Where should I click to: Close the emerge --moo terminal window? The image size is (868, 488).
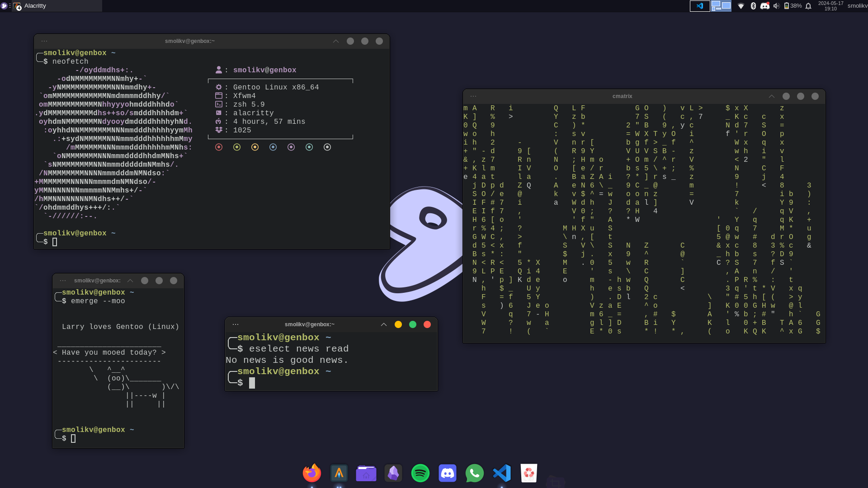pyautogui.click(x=174, y=281)
